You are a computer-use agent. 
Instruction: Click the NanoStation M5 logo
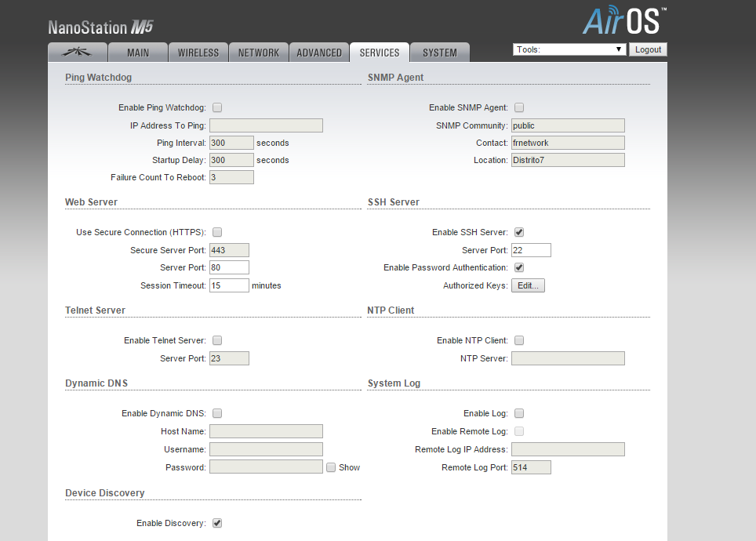(x=100, y=27)
